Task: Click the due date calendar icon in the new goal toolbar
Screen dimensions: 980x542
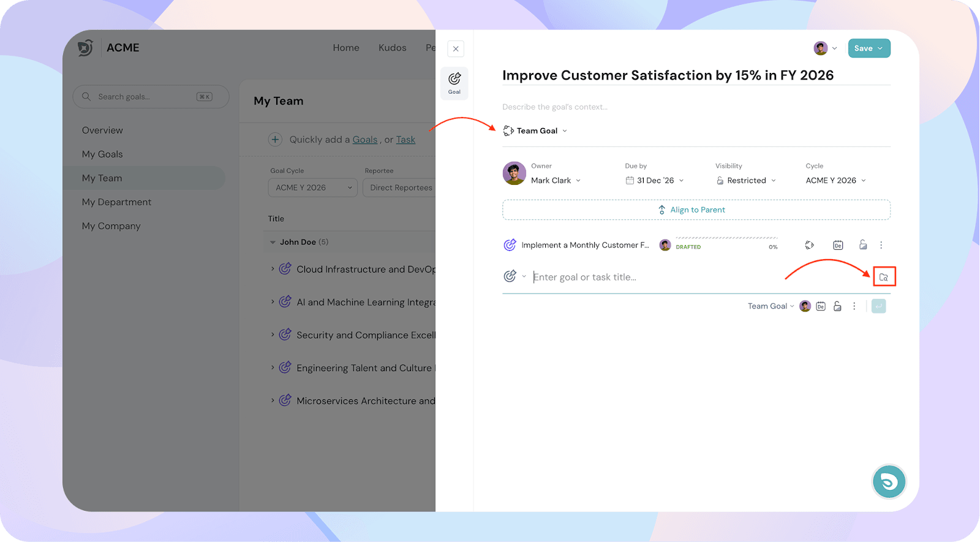Action: tap(821, 306)
